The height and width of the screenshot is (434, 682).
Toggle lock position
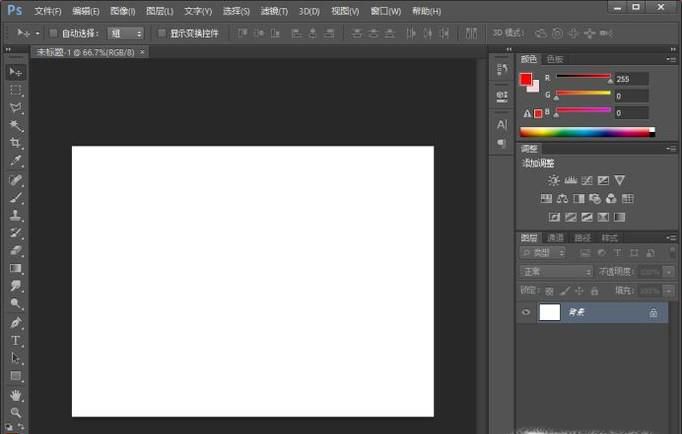[x=579, y=291]
